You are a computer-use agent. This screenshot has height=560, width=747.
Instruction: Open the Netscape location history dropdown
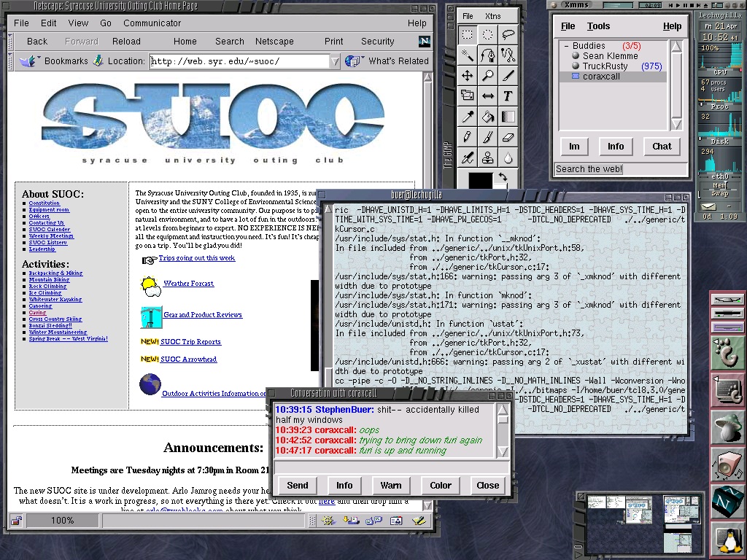click(x=335, y=61)
